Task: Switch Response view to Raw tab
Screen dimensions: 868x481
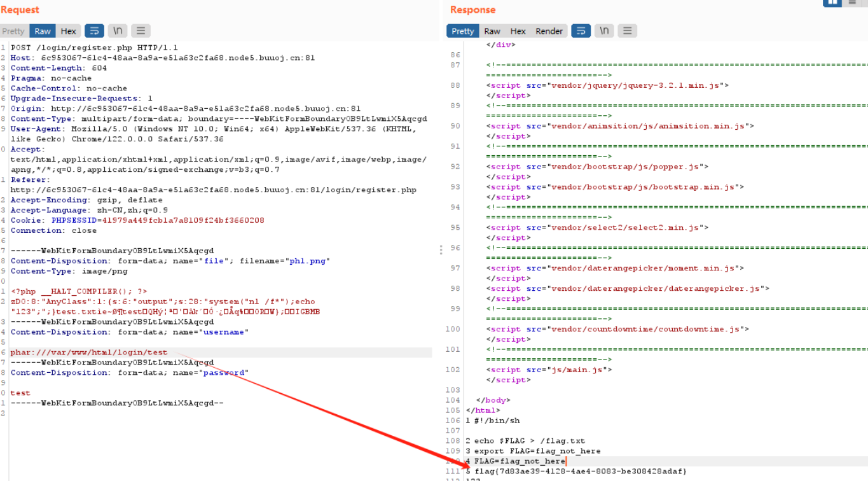Action: [x=492, y=31]
